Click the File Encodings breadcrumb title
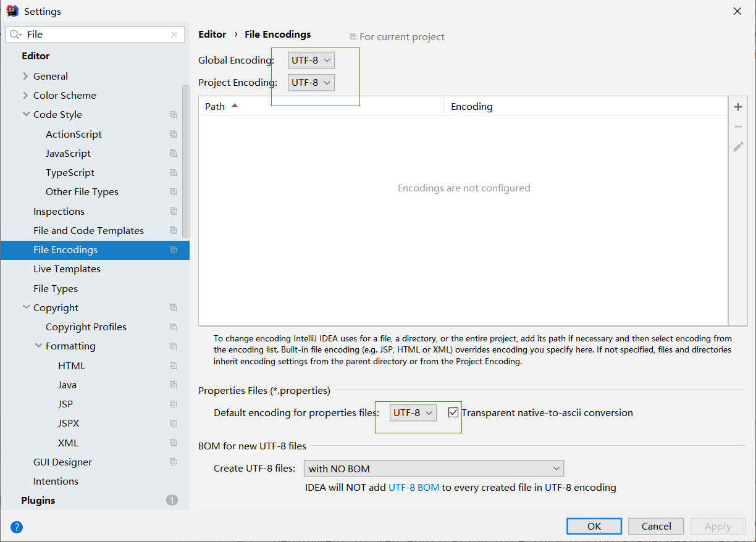The image size is (756, 542). coord(278,35)
